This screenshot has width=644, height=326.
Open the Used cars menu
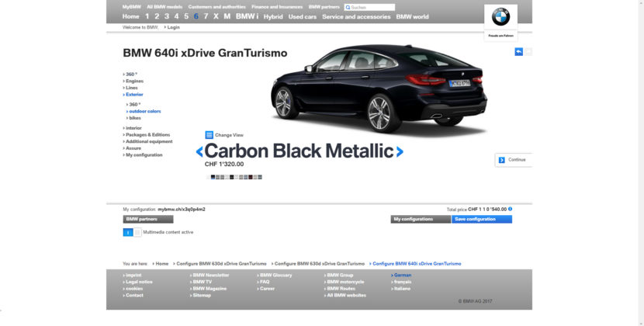(x=303, y=16)
